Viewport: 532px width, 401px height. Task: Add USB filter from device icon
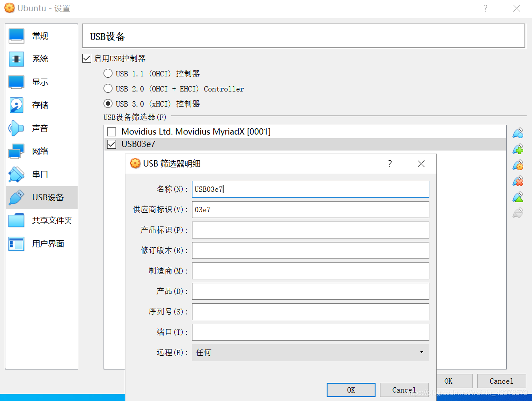point(518,149)
